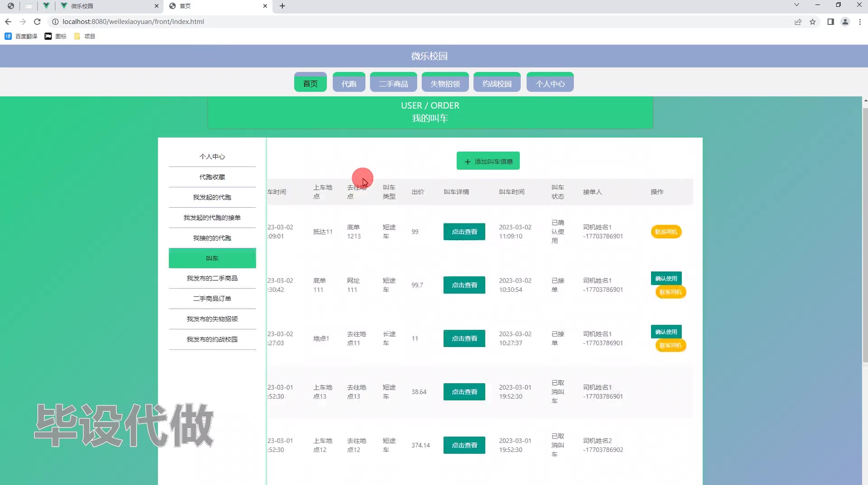This screenshot has width=868, height=485.
Task: Reload the page with the refresh icon
Action: 38,22
